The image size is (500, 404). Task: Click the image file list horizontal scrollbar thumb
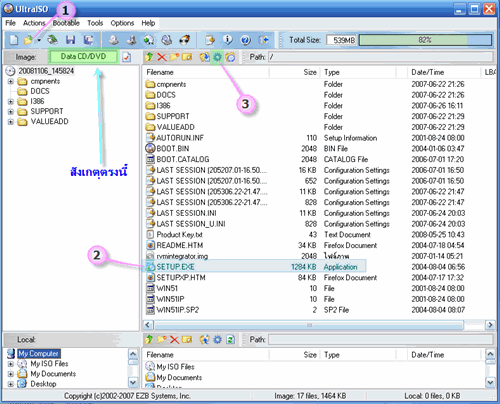point(309,325)
